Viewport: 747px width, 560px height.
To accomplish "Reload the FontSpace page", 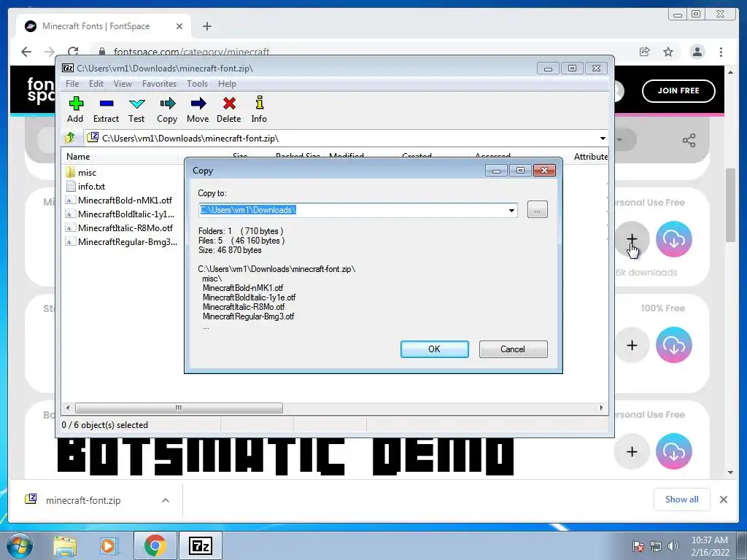I will 73,52.
